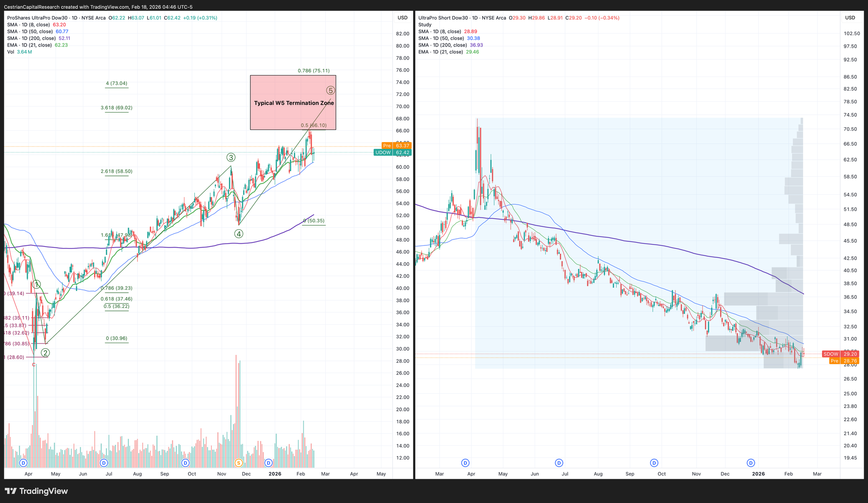The width and height of the screenshot is (868, 503).
Task: Select the Vol 3.64 M legend entry
Action: pyautogui.click(x=20, y=52)
